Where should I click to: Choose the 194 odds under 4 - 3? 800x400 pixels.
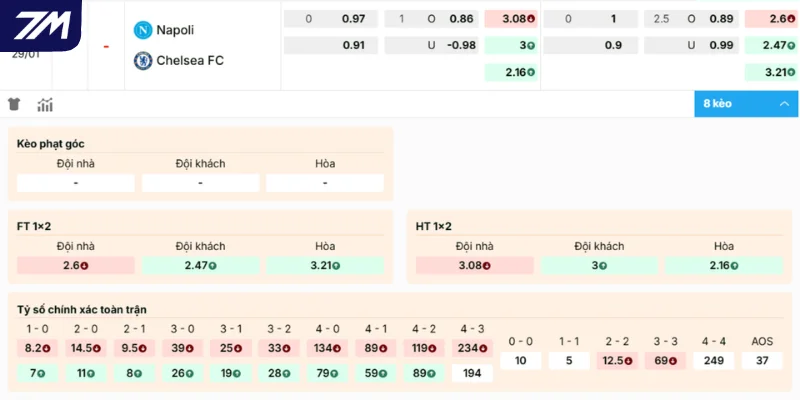pyautogui.click(x=472, y=373)
